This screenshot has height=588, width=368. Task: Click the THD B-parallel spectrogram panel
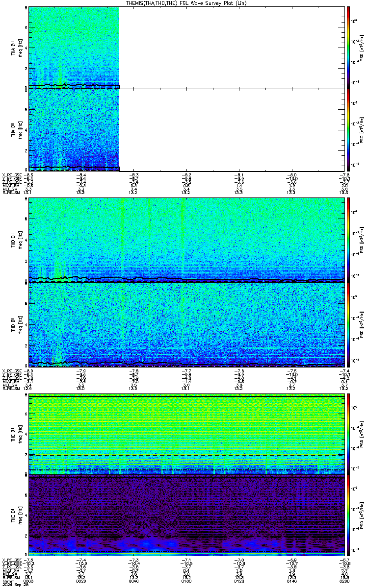[x=186, y=323]
